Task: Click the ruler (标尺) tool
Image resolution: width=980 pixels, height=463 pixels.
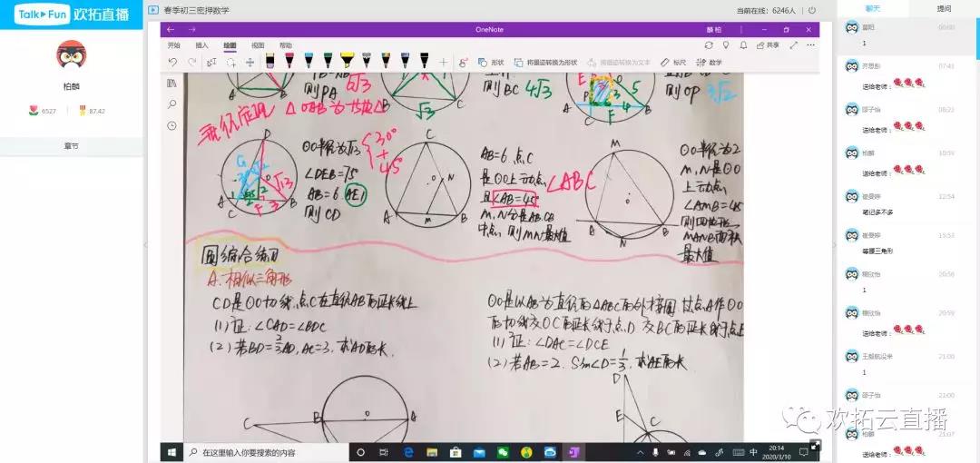Action: (672, 62)
